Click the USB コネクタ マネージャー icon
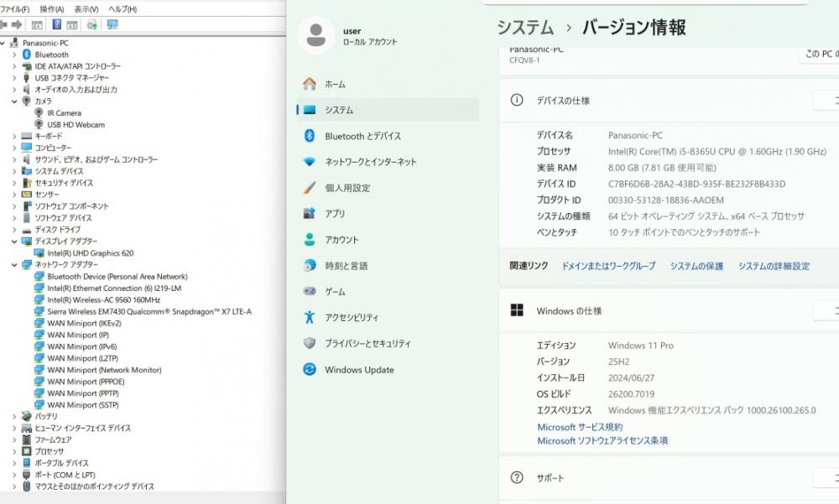This screenshot has width=839, height=504. (26, 78)
